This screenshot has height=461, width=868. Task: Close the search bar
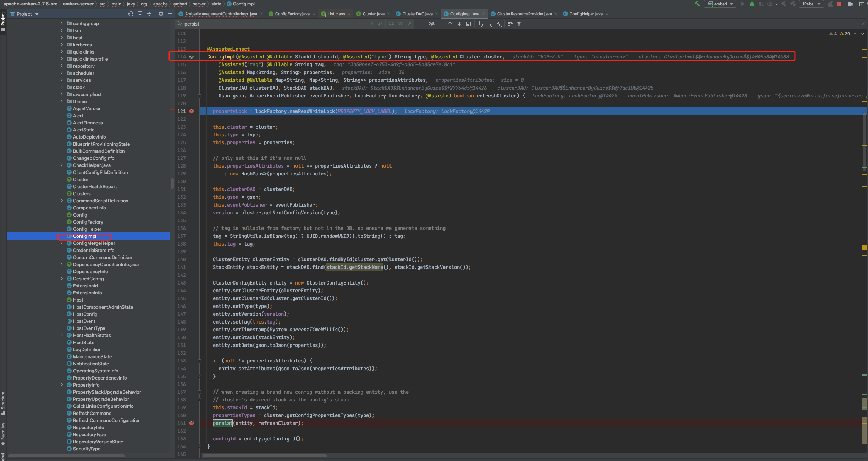[x=863, y=24]
